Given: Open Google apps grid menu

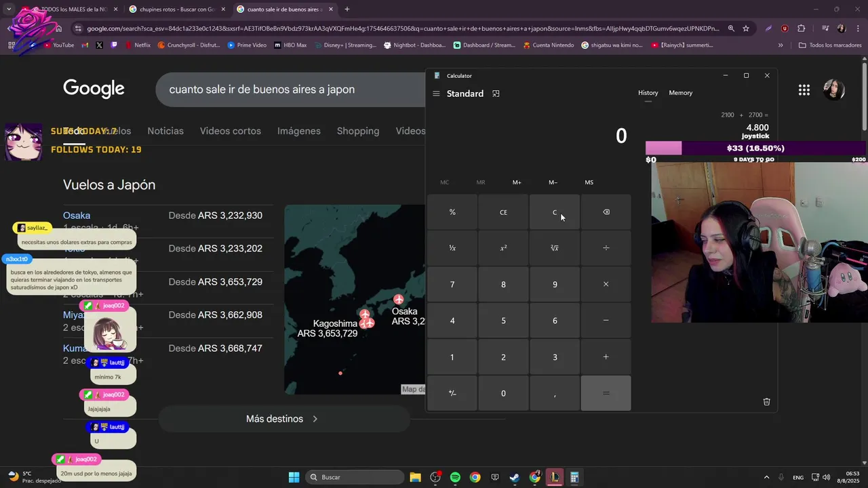Looking at the screenshot, I should [x=804, y=89].
